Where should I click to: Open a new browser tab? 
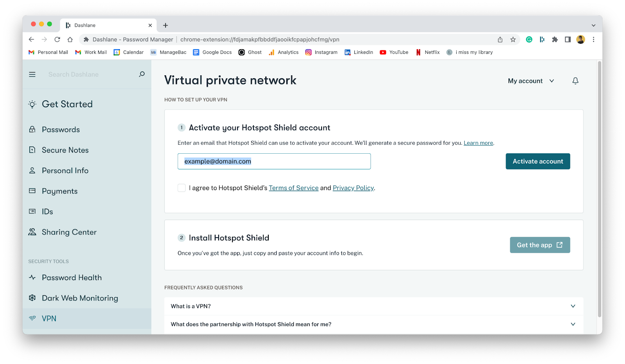(166, 25)
